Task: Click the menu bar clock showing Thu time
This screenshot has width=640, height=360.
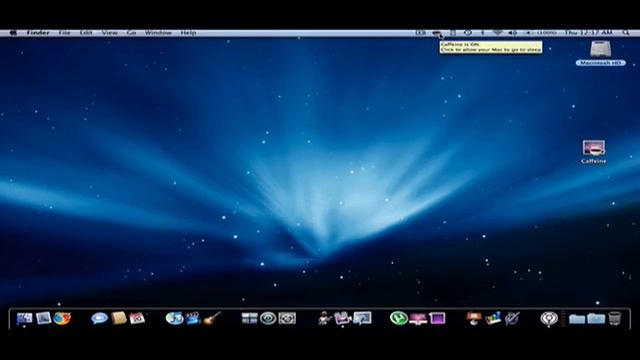Action: (589, 33)
